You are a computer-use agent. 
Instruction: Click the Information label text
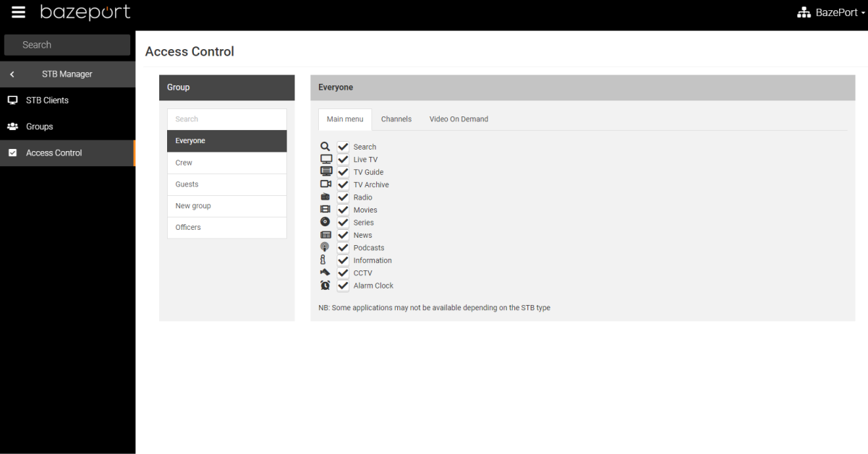[373, 260]
